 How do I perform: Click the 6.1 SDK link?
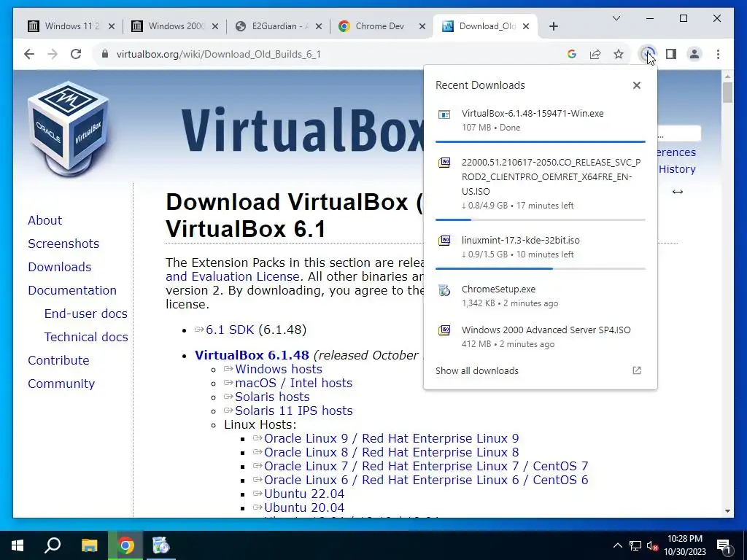pyautogui.click(x=230, y=330)
